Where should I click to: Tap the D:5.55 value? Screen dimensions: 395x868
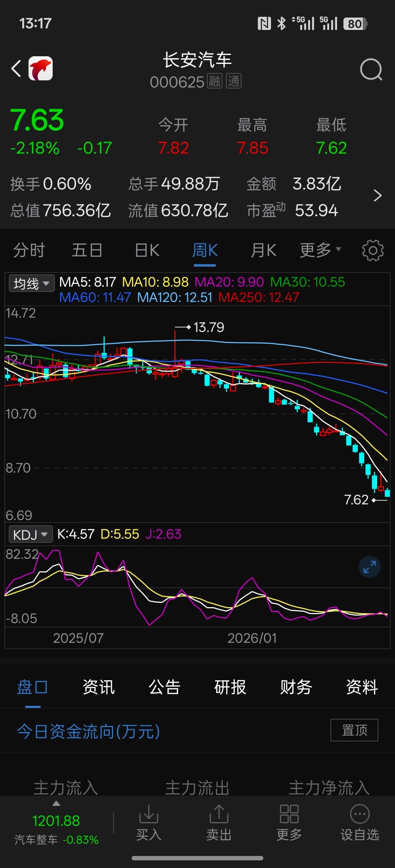[x=120, y=534]
